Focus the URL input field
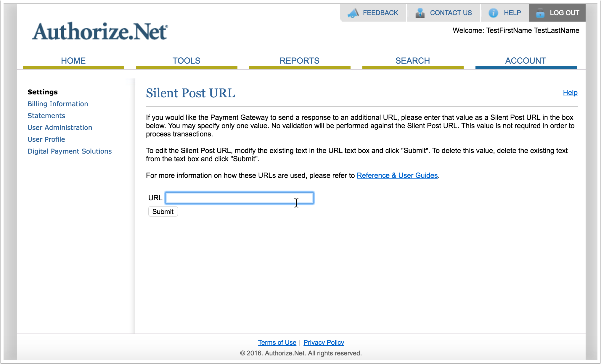601x364 pixels. [240, 198]
